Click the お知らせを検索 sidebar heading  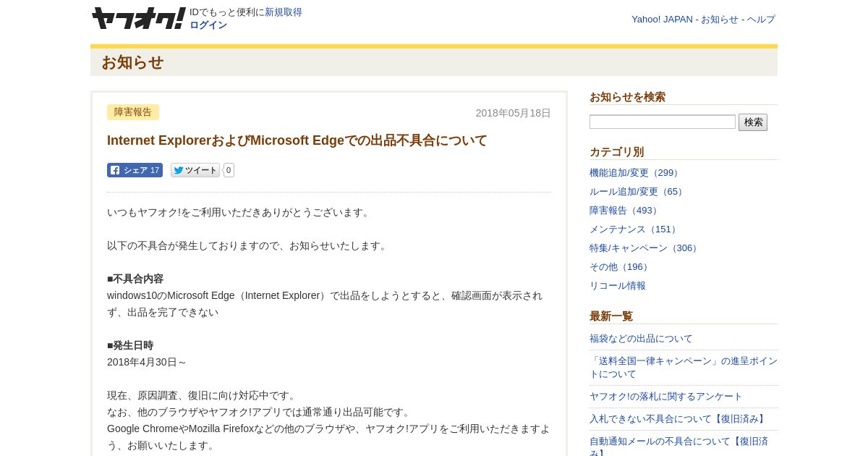[627, 97]
